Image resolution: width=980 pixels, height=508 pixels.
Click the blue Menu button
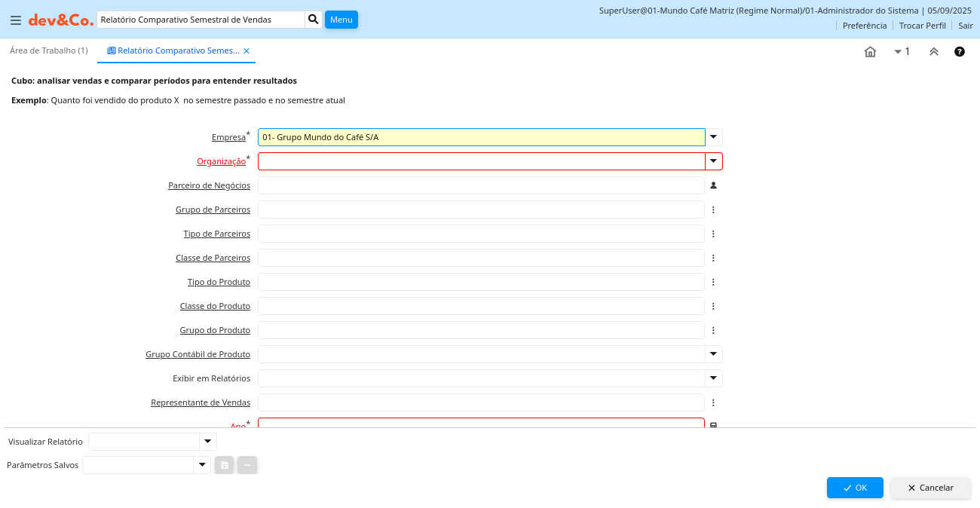[341, 20]
